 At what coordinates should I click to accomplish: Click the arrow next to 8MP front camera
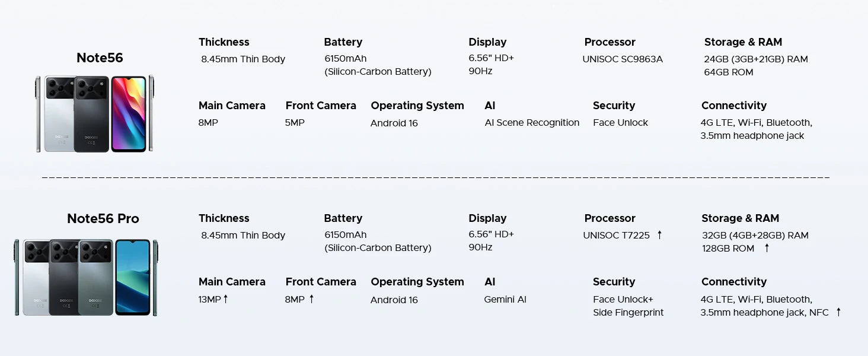tap(311, 299)
